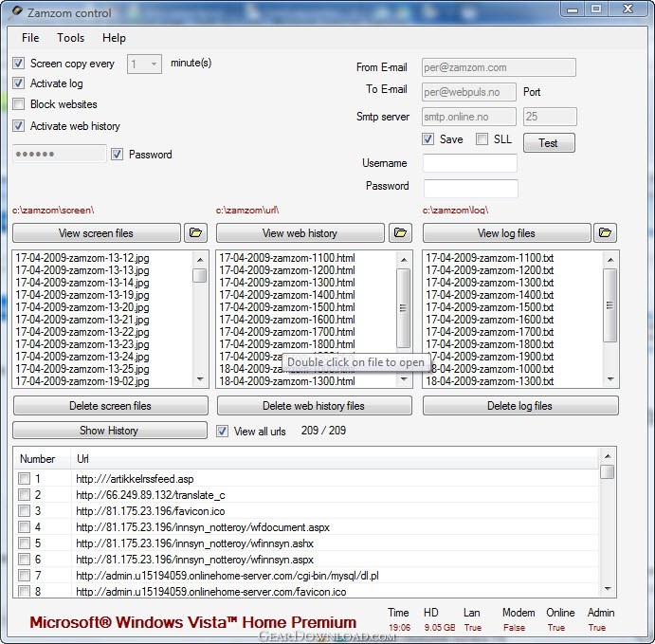Open the c:\zamzom\screen\ folder icon
655x644 pixels.
[x=195, y=232]
